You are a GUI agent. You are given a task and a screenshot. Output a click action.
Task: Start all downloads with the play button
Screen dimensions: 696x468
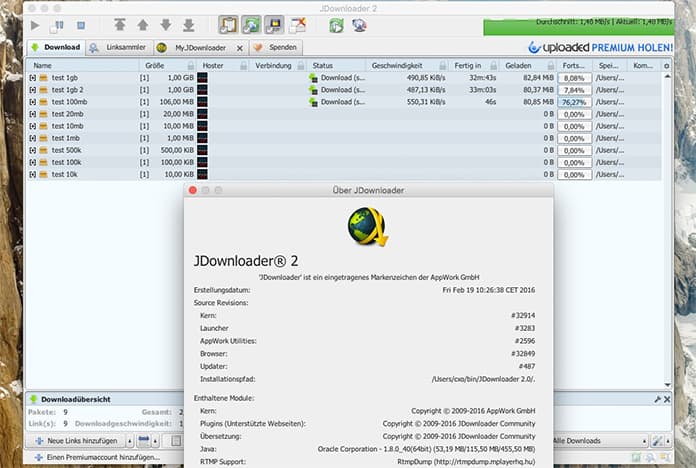tap(35, 25)
